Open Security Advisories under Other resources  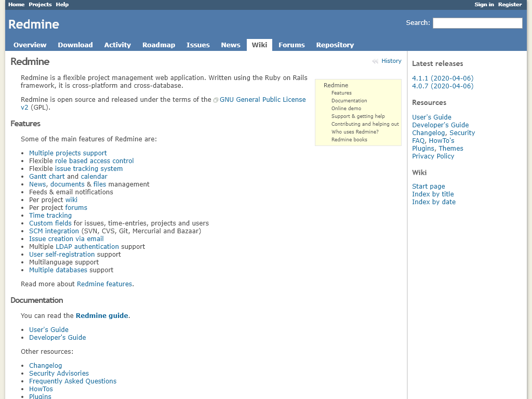(59, 373)
